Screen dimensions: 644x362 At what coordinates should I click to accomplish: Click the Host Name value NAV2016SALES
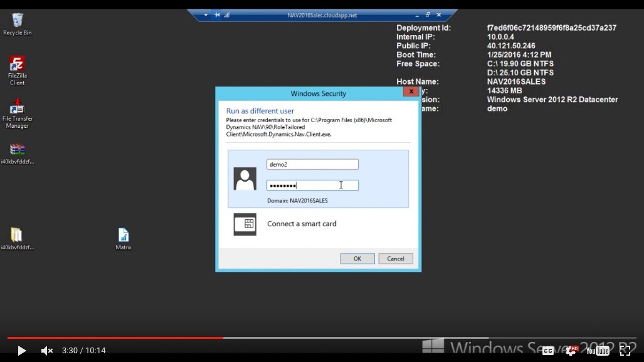pos(516,81)
